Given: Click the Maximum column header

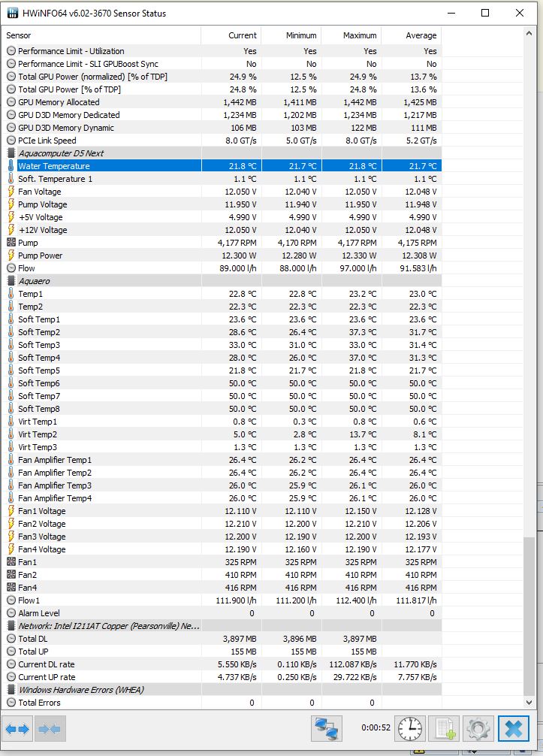Looking at the screenshot, I should point(351,35).
